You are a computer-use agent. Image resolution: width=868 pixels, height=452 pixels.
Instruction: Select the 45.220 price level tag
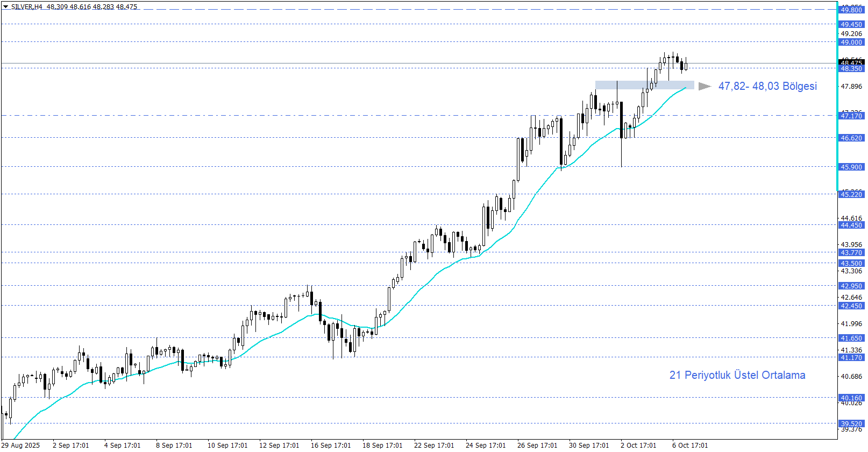coord(851,195)
